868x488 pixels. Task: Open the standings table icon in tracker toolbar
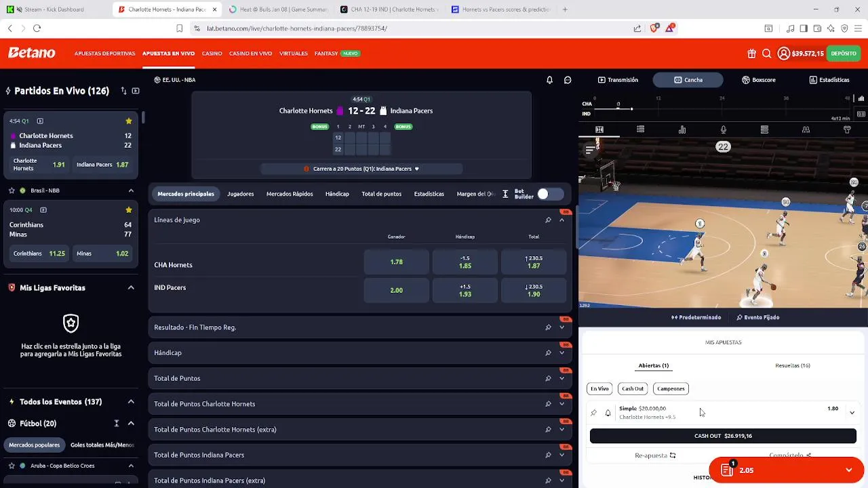[x=764, y=129]
